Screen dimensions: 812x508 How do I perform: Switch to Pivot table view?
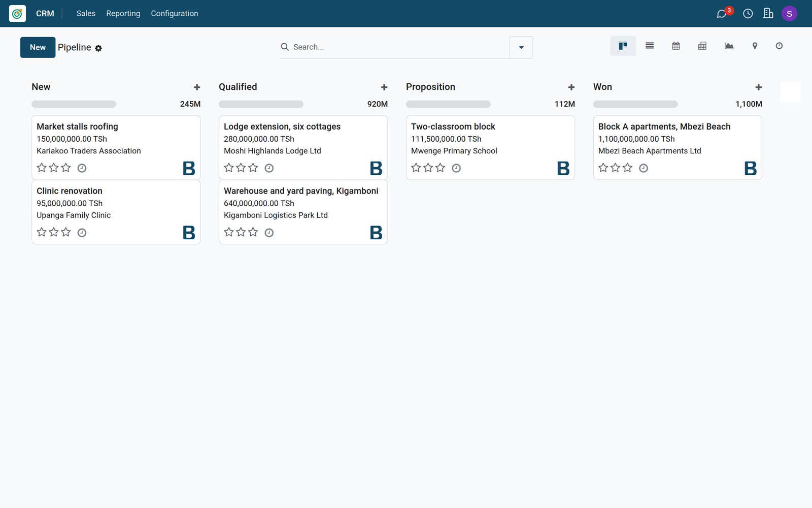(702, 46)
